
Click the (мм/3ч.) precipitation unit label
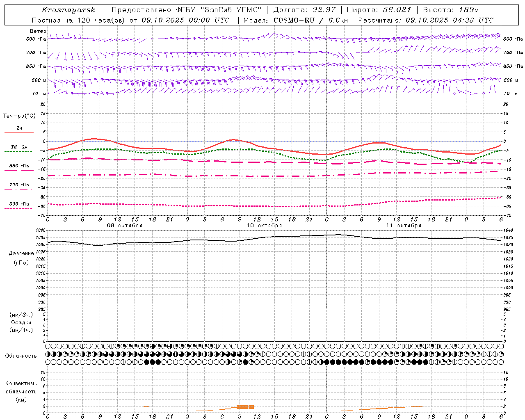(x=21, y=315)
